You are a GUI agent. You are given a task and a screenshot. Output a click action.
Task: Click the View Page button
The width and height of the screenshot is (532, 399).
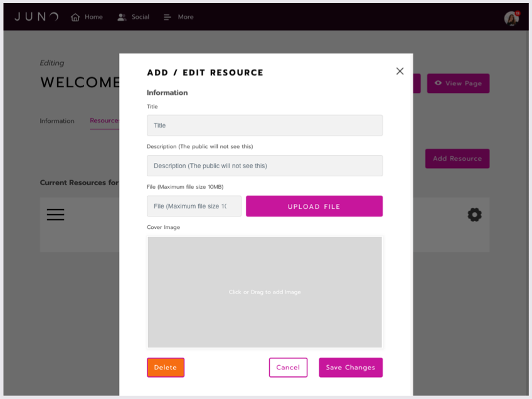click(458, 83)
